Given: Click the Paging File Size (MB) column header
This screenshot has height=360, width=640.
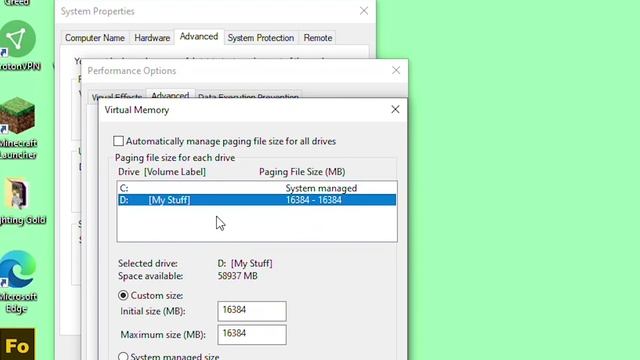Looking at the screenshot, I should tap(302, 172).
